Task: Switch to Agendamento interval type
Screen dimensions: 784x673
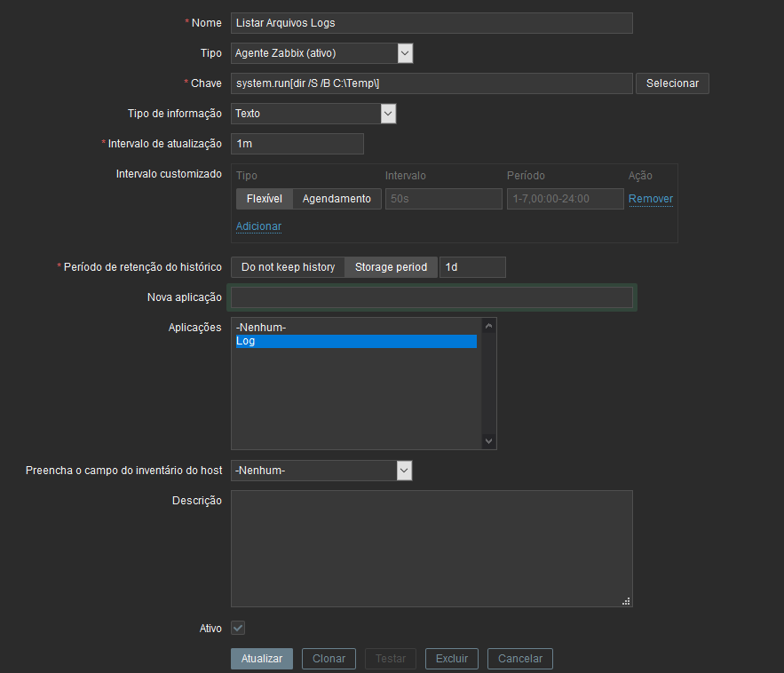Action: coord(337,199)
